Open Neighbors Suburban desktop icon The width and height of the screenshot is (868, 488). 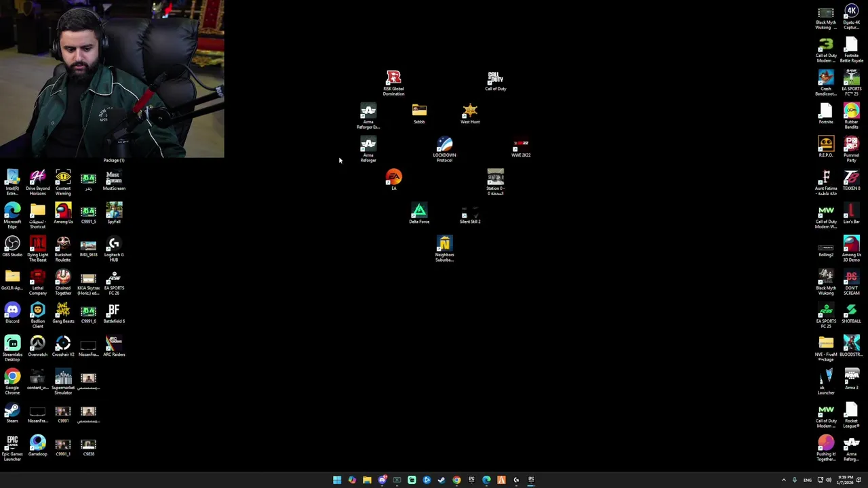coord(444,249)
